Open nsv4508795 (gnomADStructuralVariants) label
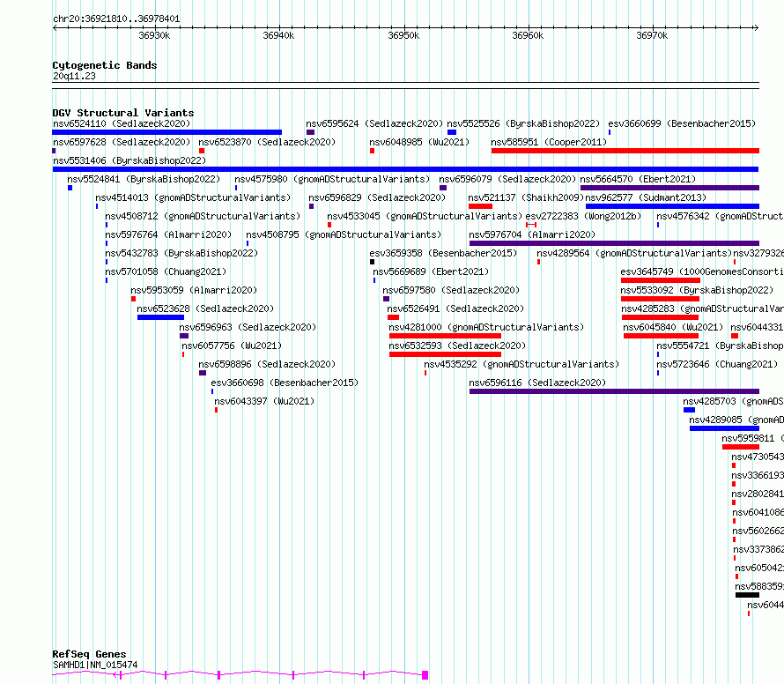Image resolution: width=784 pixels, height=684 pixels. pyautogui.click(x=344, y=234)
